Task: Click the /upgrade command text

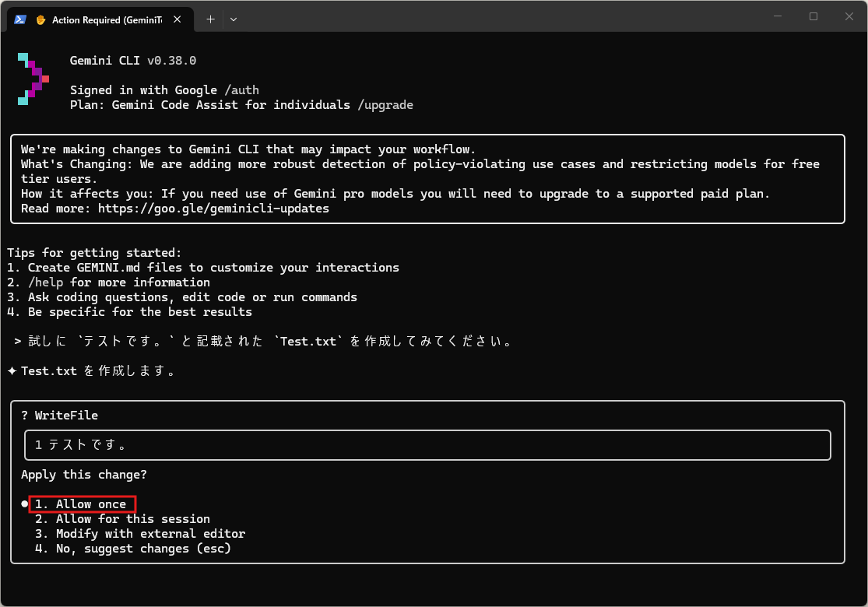Action: (385, 104)
